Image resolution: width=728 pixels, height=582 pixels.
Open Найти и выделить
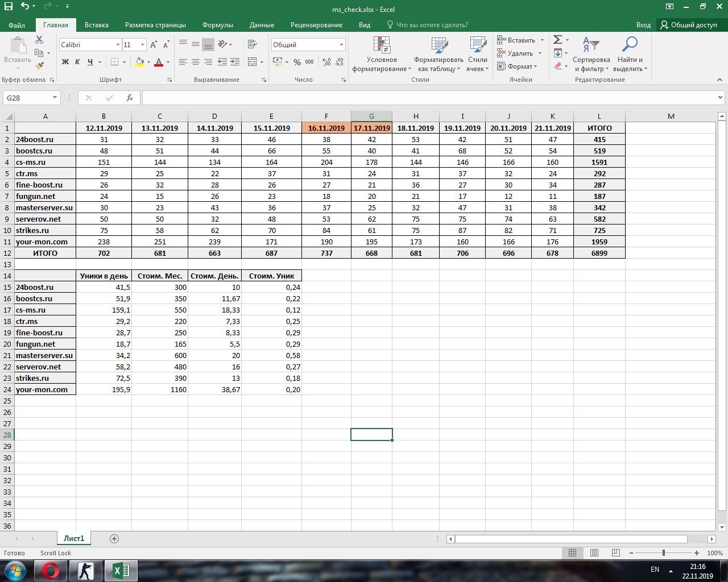630,55
